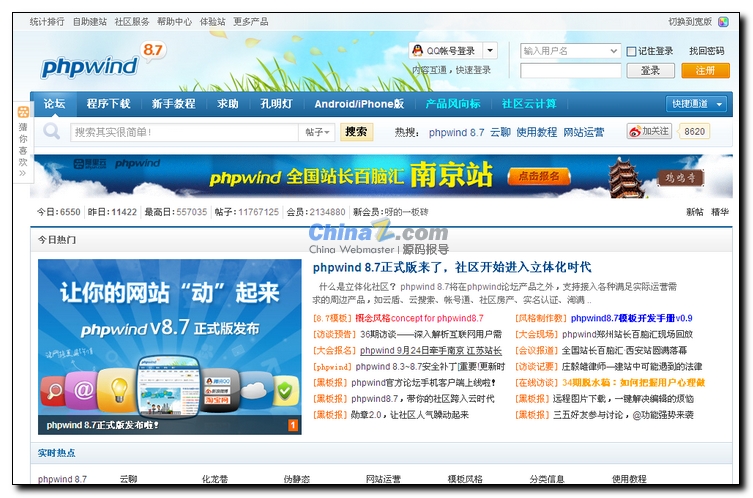The height and width of the screenshot is (498, 753).
Task: Select the 论坛 navigation tab
Action: click(54, 104)
